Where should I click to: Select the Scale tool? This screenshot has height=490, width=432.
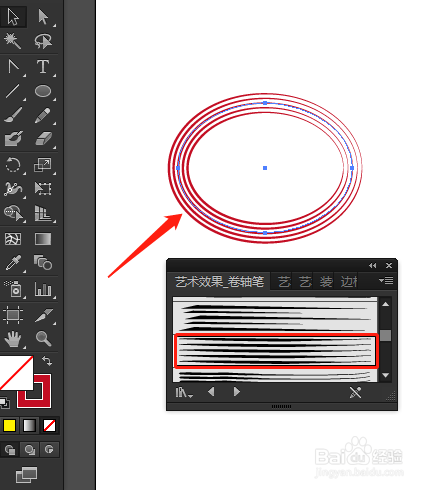point(43,165)
